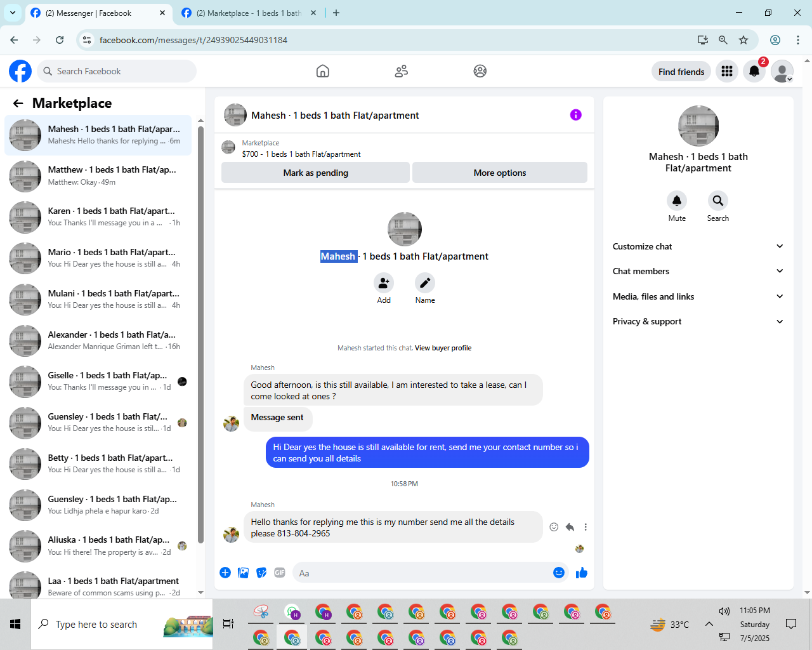The width and height of the screenshot is (812, 650).
Task: Switch to Marketplace 1 beds tab
Action: point(249,13)
